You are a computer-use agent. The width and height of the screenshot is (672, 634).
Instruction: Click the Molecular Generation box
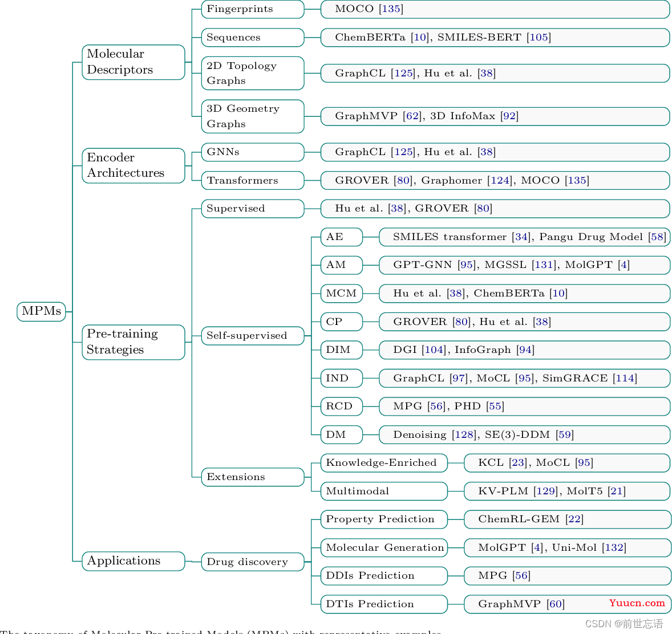[384, 547]
